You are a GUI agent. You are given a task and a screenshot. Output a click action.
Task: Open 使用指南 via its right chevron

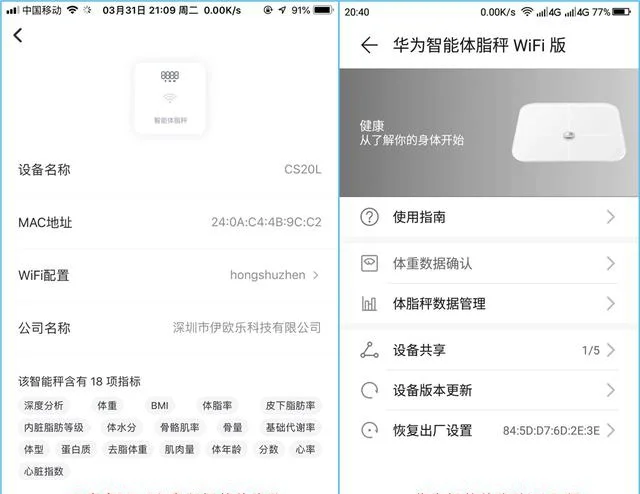[611, 217]
